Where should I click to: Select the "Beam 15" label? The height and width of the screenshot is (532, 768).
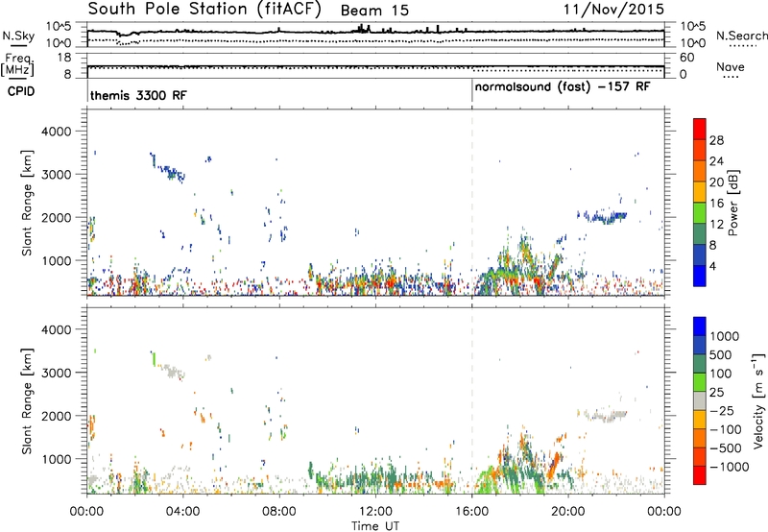tap(374, 11)
